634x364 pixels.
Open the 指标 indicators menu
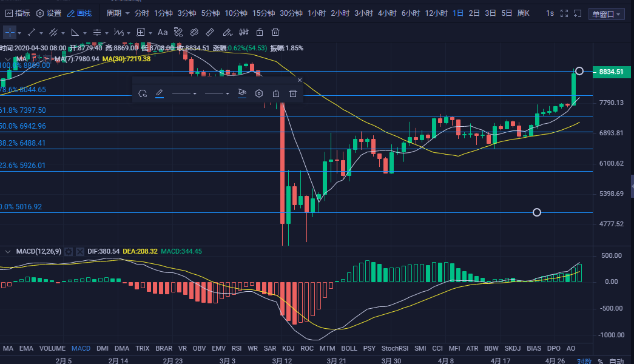click(x=18, y=13)
